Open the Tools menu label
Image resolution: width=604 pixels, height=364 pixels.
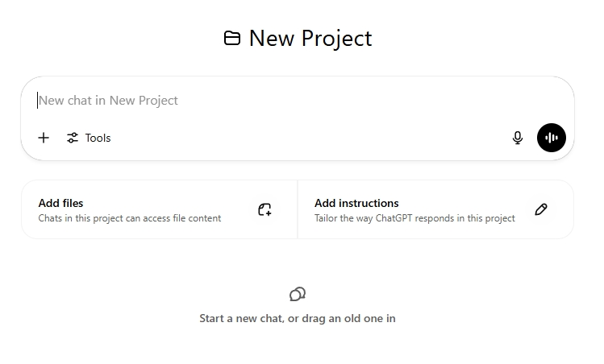pyautogui.click(x=98, y=138)
